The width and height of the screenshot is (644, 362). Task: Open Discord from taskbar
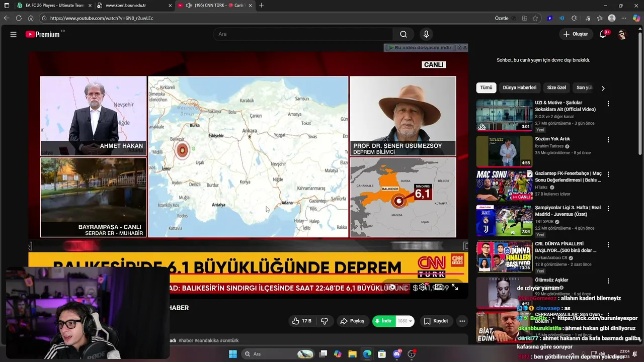coord(397,354)
